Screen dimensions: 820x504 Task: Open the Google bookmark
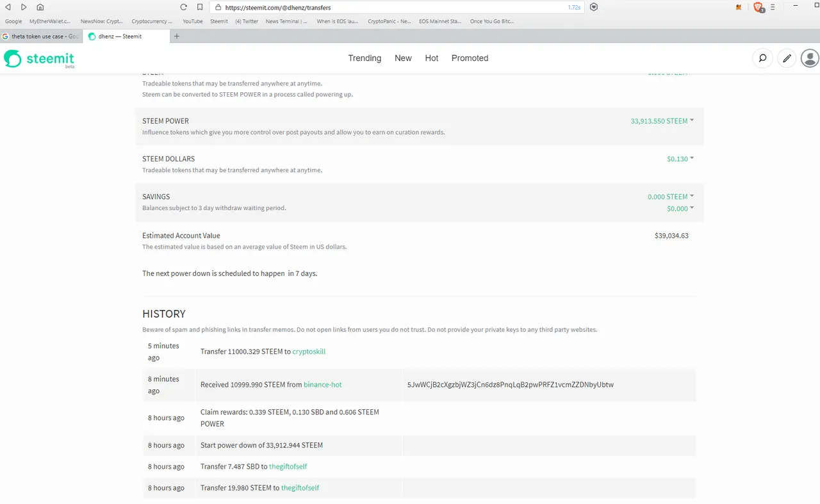point(13,21)
